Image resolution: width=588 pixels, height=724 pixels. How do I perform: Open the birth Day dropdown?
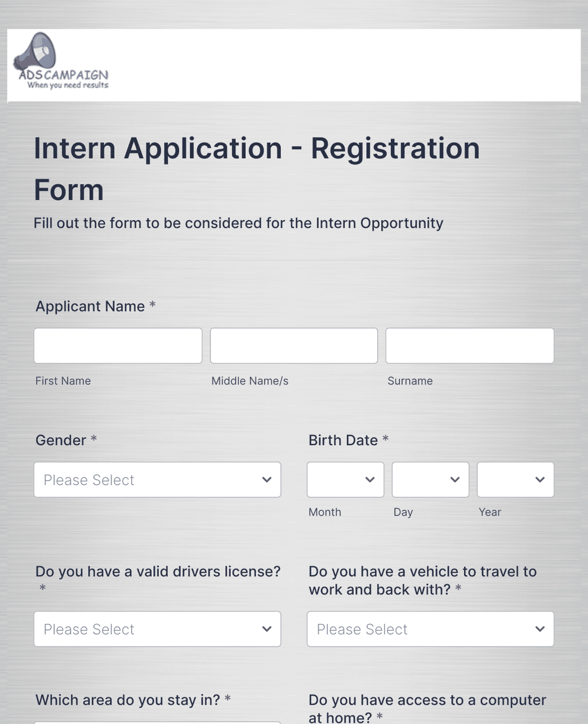[430, 479]
